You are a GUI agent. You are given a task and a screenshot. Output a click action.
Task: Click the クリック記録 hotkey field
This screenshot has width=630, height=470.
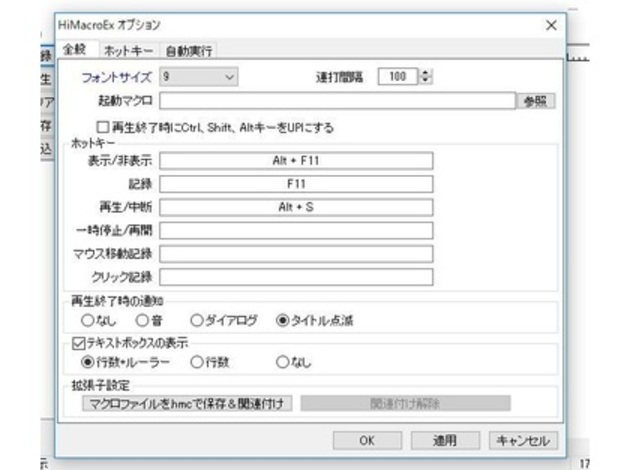296,277
